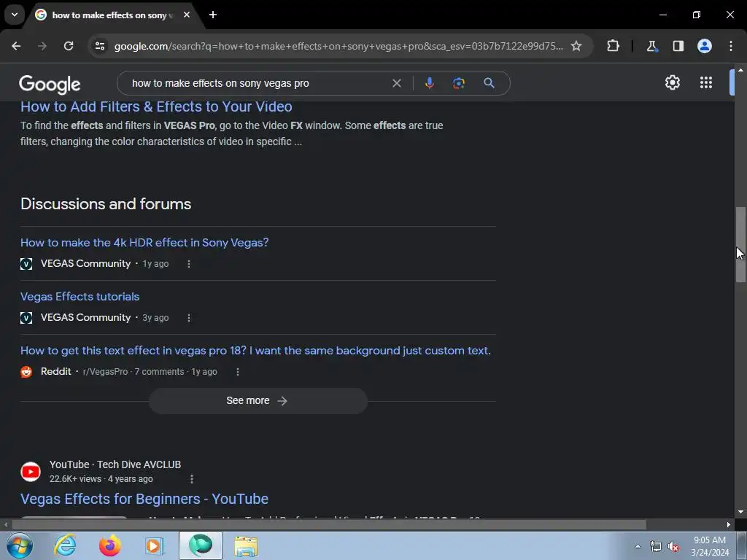Click 'YouTube · Tech Dive AVCLUB' source text
The width and height of the screenshot is (747, 560).
click(x=115, y=464)
